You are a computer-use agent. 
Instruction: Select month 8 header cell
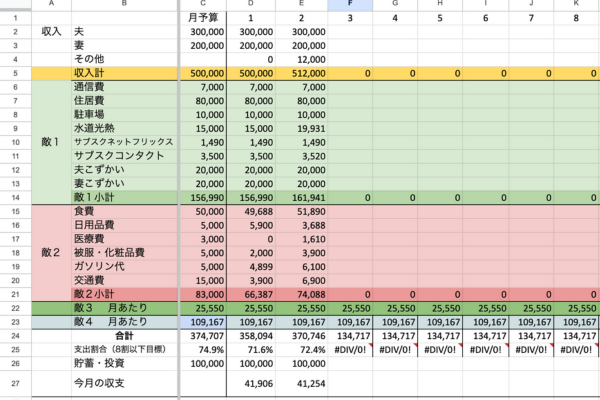tap(576, 18)
